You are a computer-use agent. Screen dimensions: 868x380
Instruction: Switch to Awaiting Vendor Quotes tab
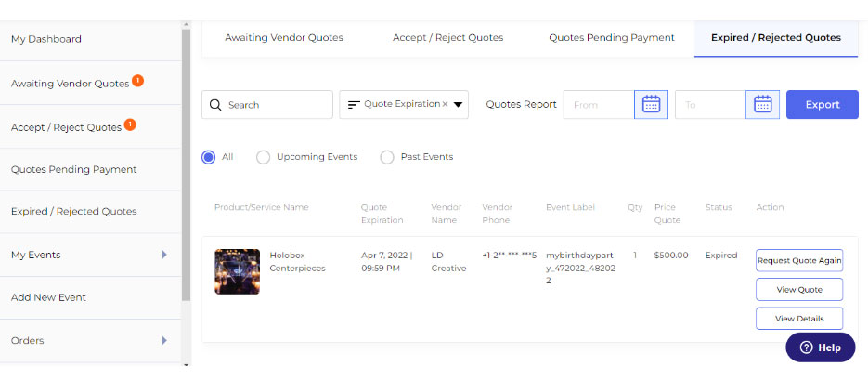pos(284,38)
